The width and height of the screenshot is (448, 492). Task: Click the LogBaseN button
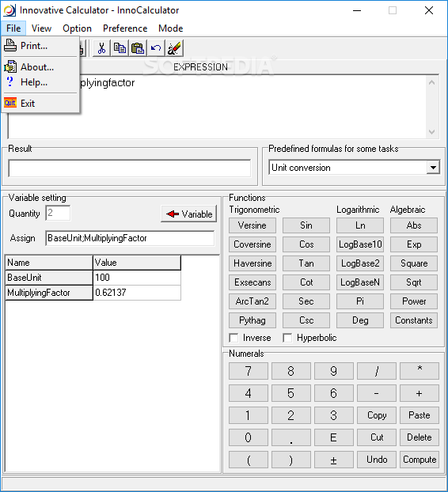360,282
